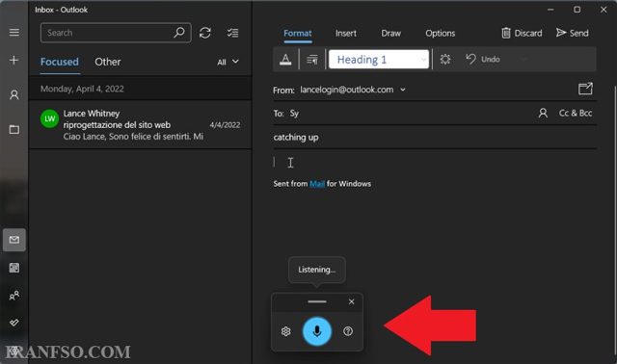
Task: Follow the Mail link in signature
Action: click(317, 184)
